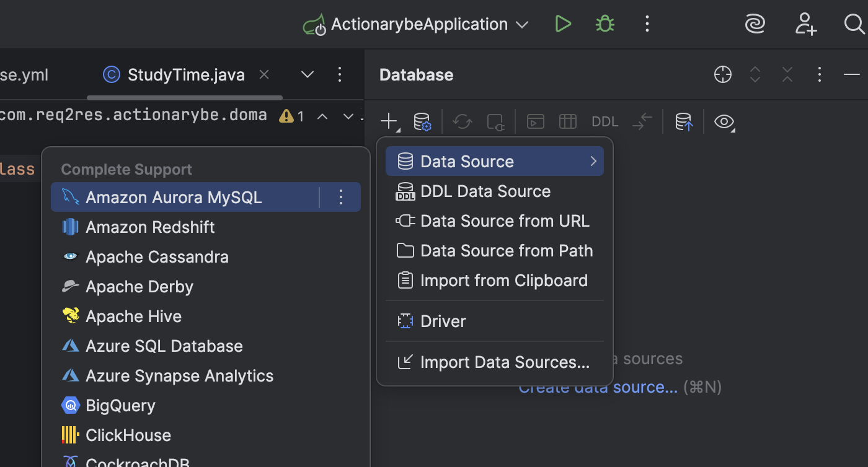Screen dimensions: 868x467
Task: Close the StudyTime.java tab
Action: tap(263, 74)
